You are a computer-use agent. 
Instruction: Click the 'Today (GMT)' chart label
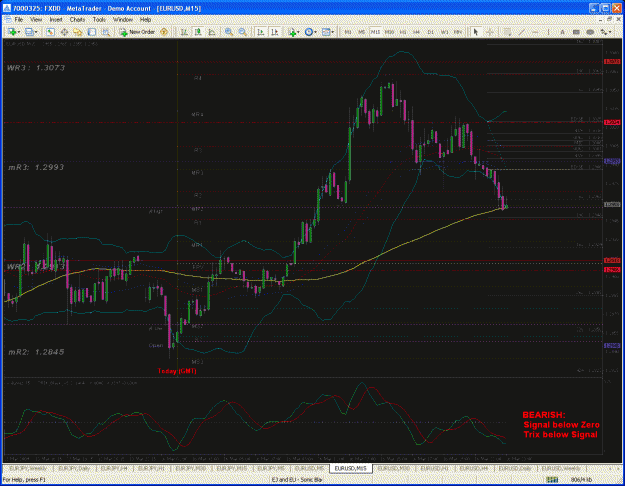(177, 371)
